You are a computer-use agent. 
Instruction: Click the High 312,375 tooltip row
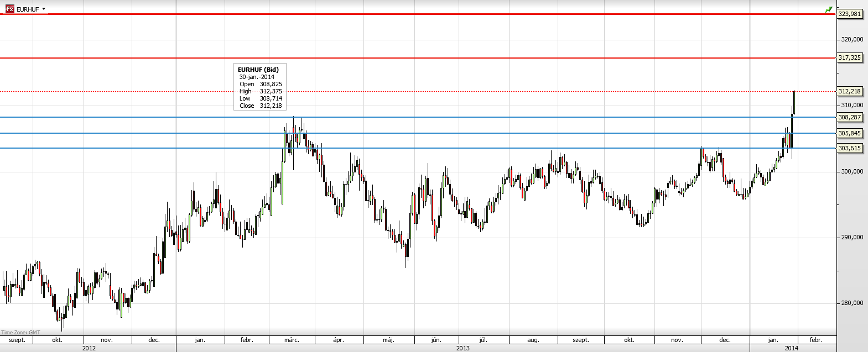tap(261, 91)
